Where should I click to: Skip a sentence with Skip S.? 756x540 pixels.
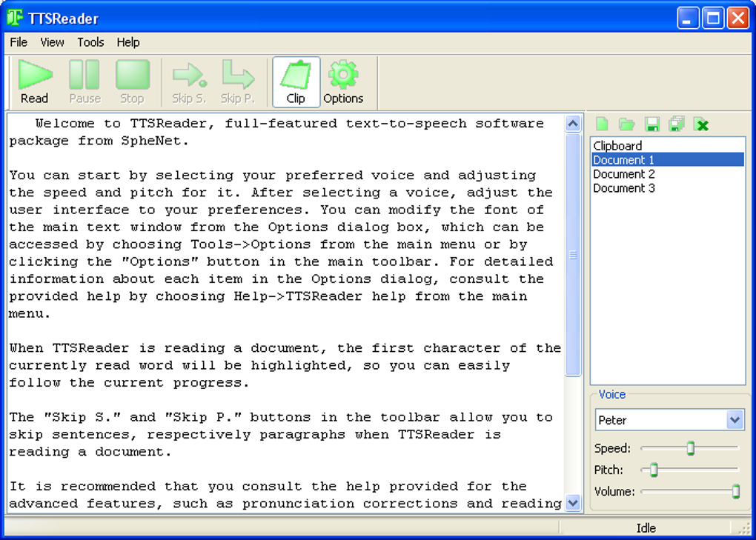pyautogui.click(x=190, y=82)
